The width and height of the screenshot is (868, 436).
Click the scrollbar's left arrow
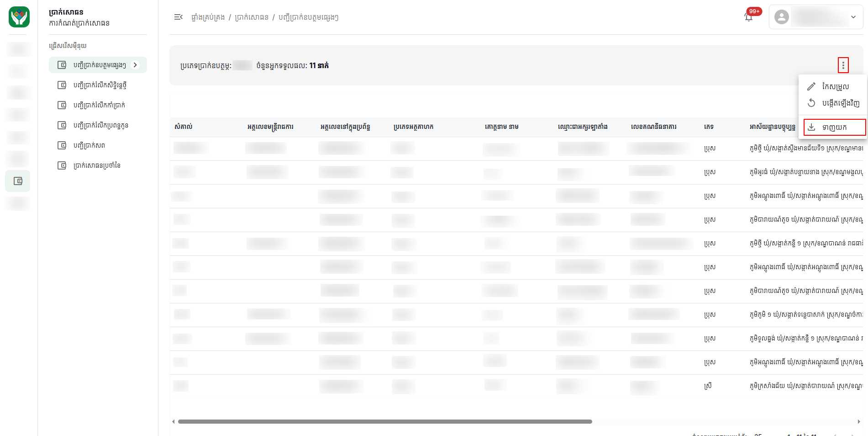click(173, 421)
